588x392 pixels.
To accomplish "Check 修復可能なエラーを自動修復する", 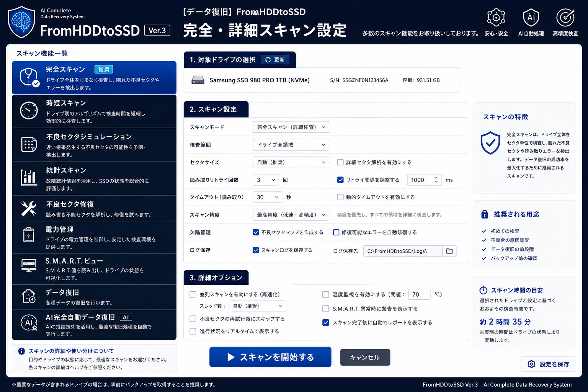I will (x=336, y=232).
